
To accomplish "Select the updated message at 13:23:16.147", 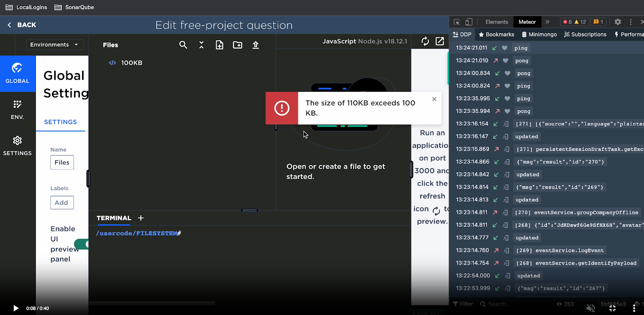I will (x=526, y=136).
